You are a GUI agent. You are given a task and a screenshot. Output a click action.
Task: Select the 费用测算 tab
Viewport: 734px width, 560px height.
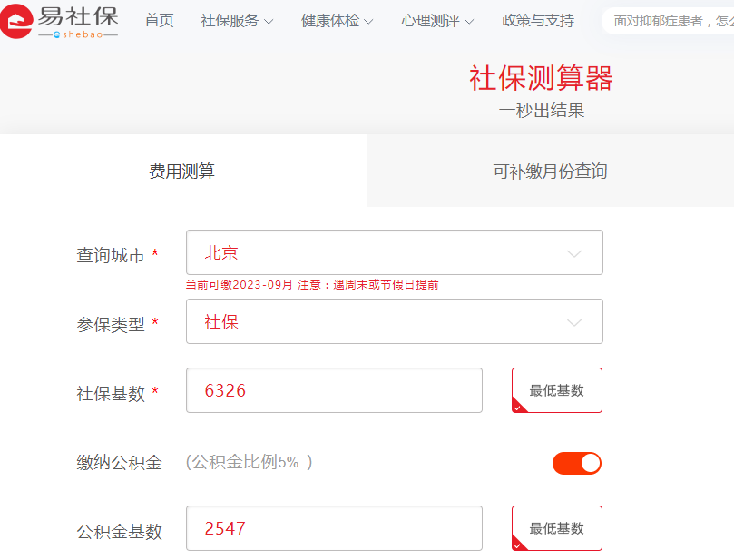tap(182, 172)
